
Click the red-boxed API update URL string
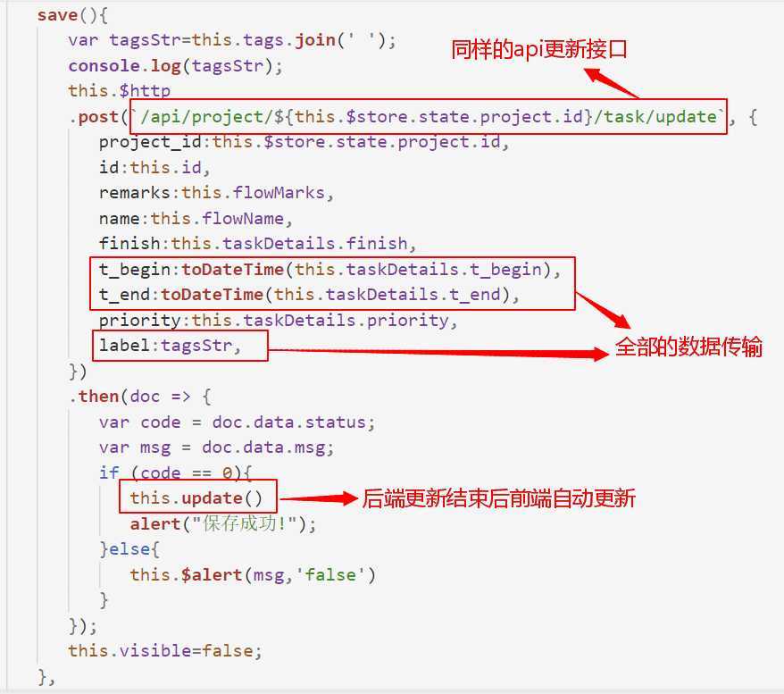pos(428,117)
